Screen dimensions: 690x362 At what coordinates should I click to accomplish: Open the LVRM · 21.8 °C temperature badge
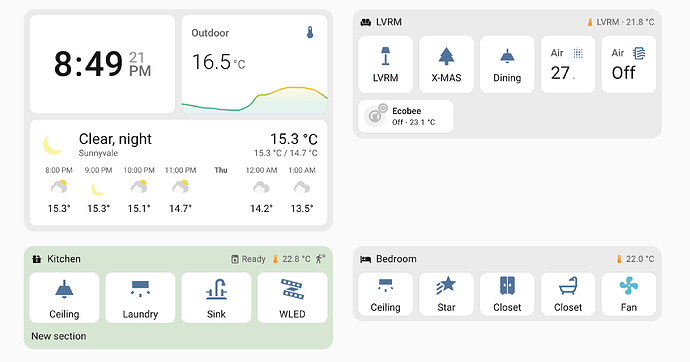point(620,22)
